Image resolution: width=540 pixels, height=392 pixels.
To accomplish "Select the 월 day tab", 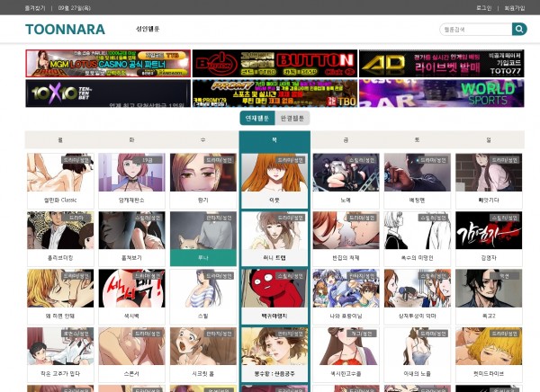I will pos(60,139).
